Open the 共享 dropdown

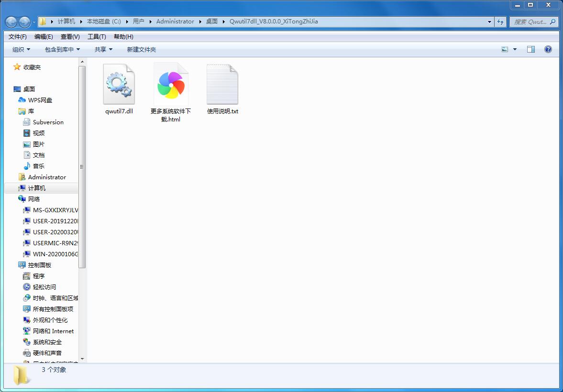point(103,50)
